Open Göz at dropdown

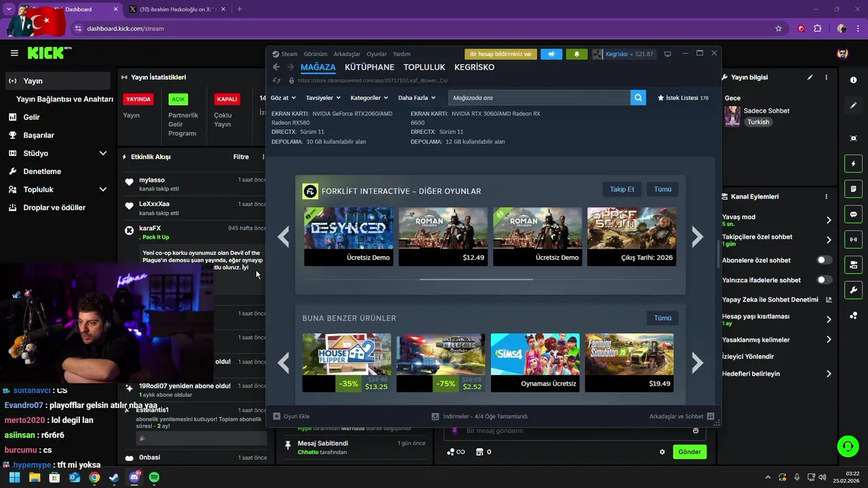click(x=283, y=98)
